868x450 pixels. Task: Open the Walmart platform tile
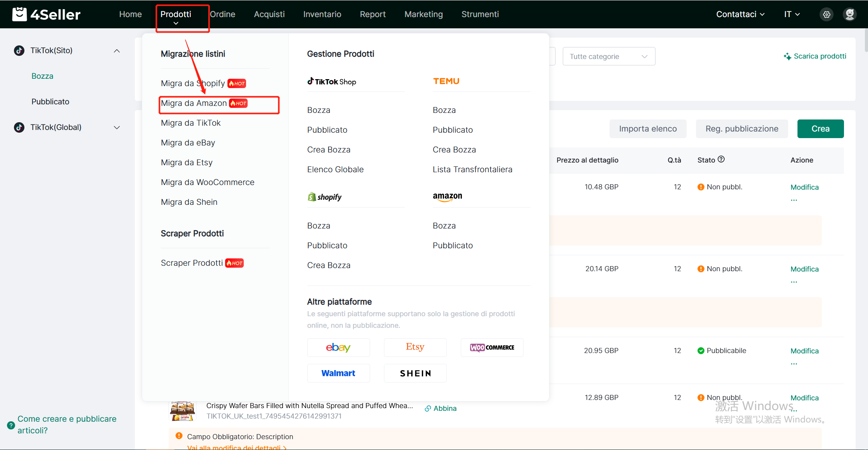[338, 373]
